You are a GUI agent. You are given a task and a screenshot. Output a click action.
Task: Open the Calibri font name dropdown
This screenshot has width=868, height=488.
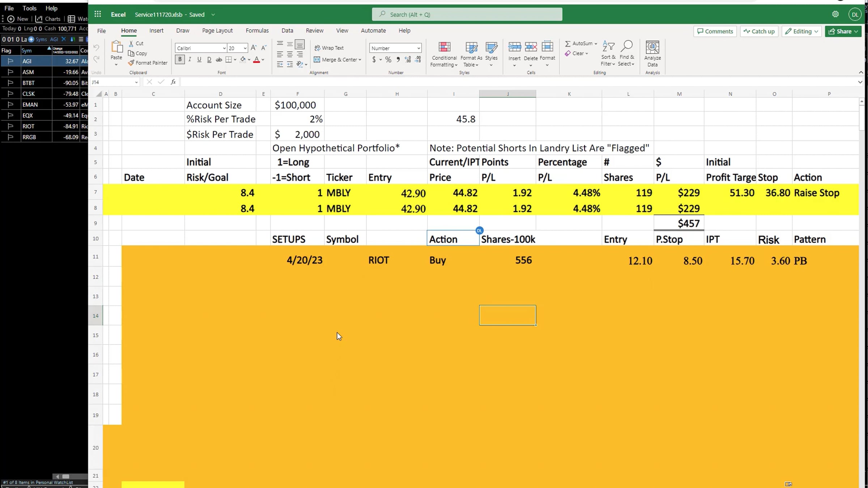[224, 48]
